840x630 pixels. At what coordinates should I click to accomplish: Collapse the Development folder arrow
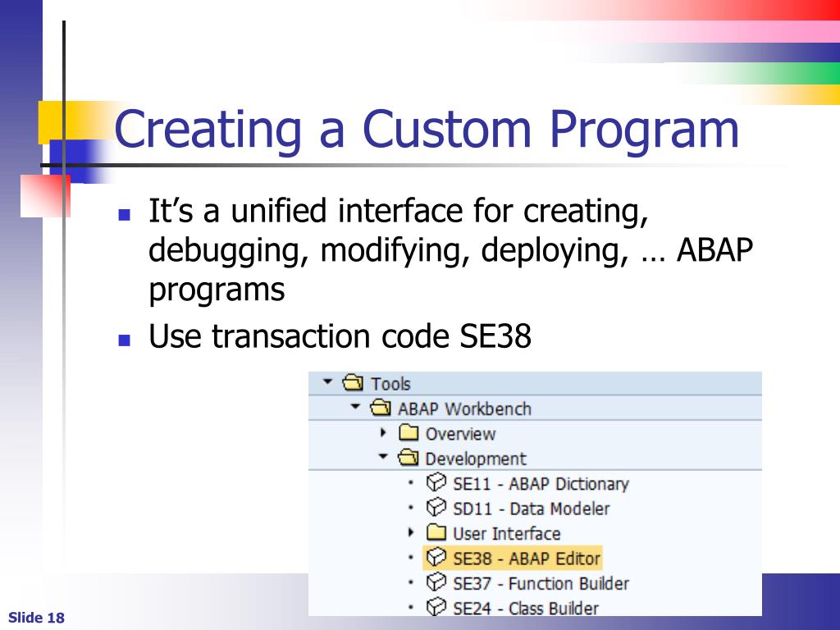click(382, 456)
